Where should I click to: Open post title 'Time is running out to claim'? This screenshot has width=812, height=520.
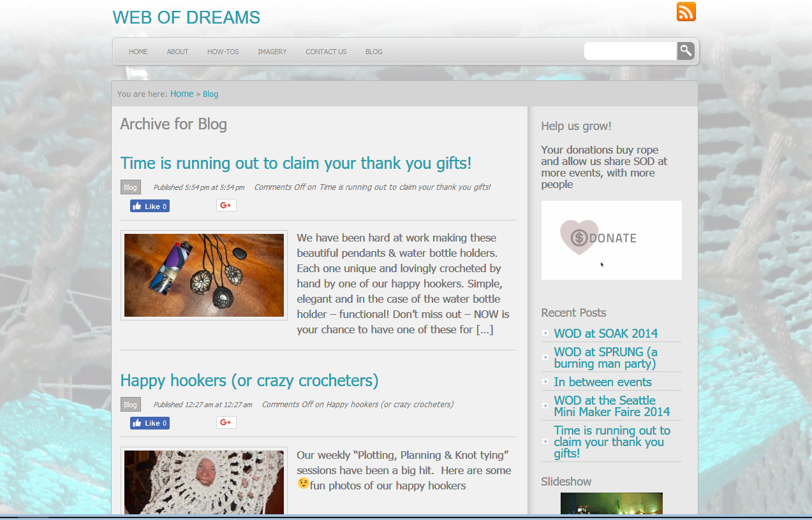(296, 163)
